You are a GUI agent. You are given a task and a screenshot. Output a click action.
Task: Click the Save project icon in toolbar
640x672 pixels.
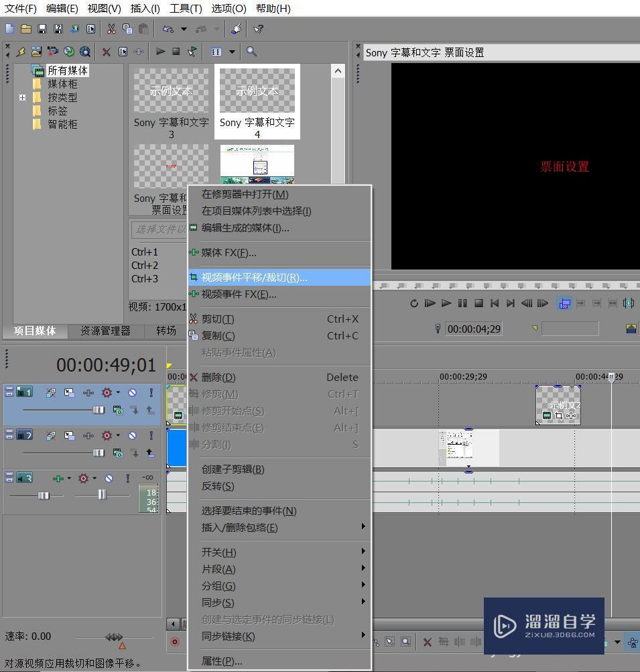point(42,29)
